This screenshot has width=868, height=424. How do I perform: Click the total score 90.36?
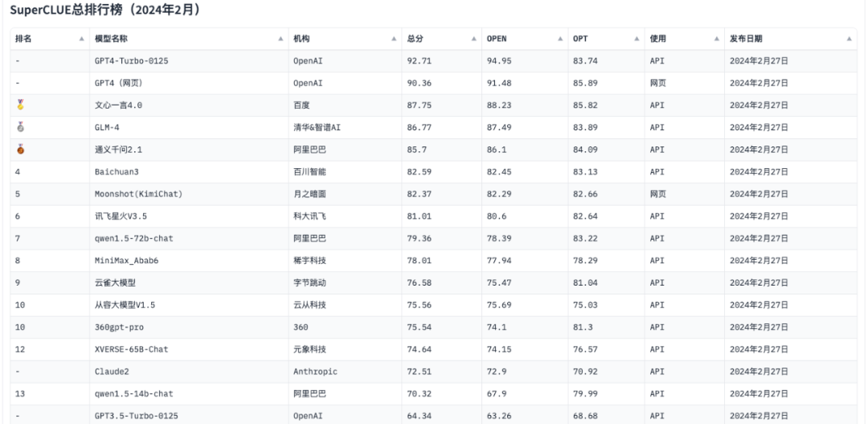coord(419,83)
